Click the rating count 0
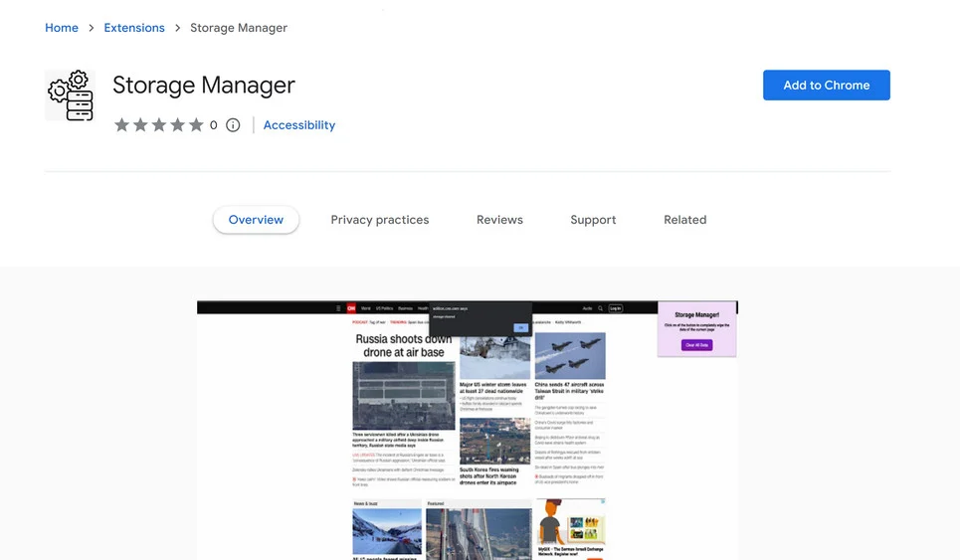The image size is (960, 560). tap(213, 125)
